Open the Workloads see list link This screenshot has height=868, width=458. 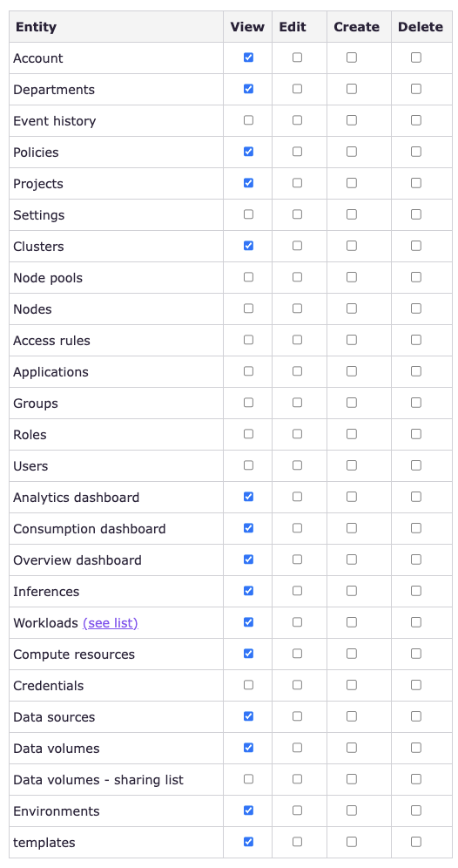click(110, 623)
